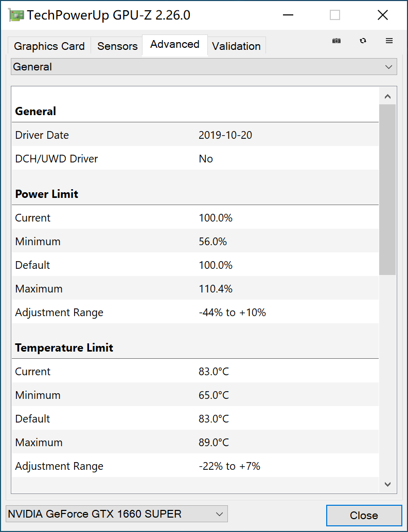This screenshot has height=532, width=408.
Task: Switch to the Graphics Card tab
Action: pyautogui.click(x=49, y=46)
